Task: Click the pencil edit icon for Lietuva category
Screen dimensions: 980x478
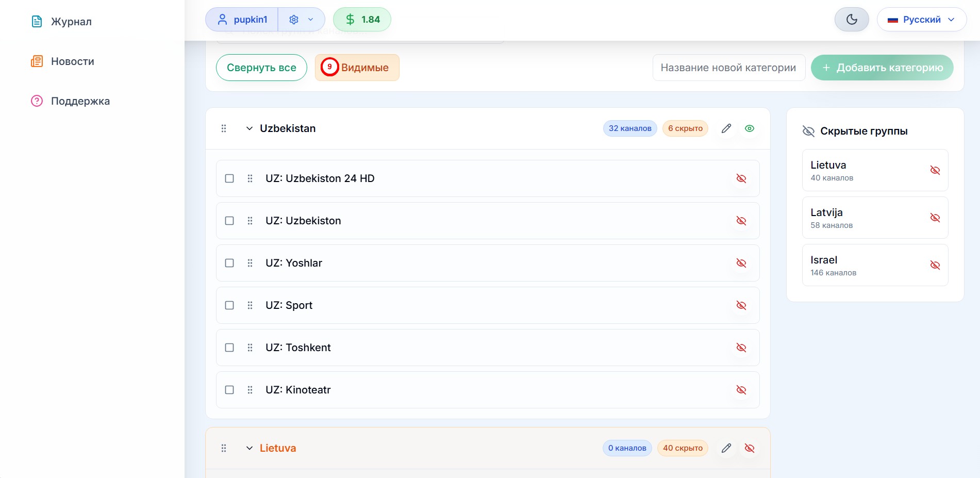Action: point(726,448)
